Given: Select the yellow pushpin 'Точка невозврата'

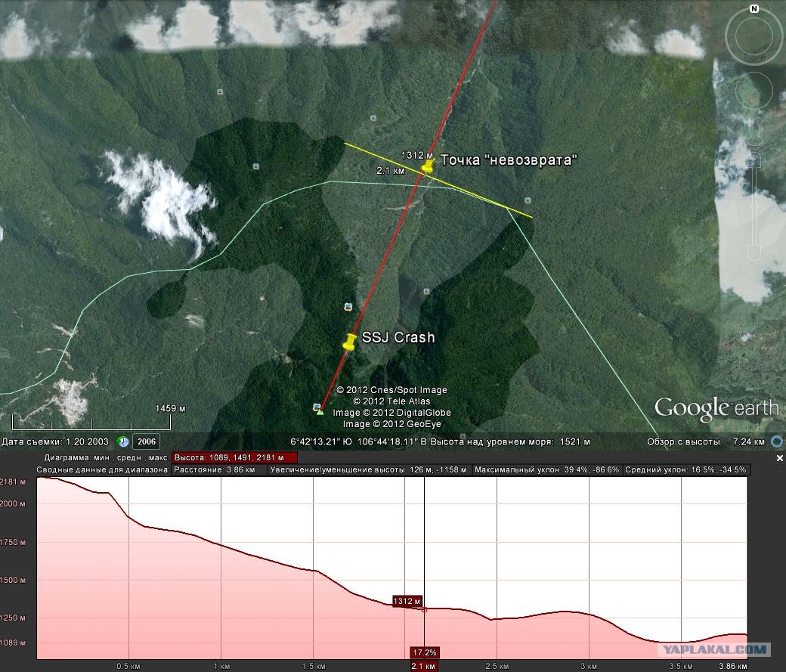Looking at the screenshot, I should coord(426,166).
